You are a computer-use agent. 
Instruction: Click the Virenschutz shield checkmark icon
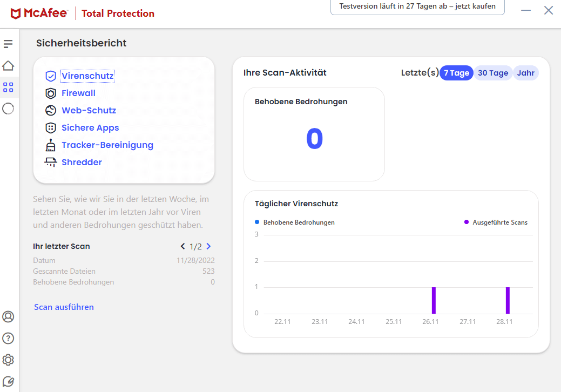coord(51,76)
